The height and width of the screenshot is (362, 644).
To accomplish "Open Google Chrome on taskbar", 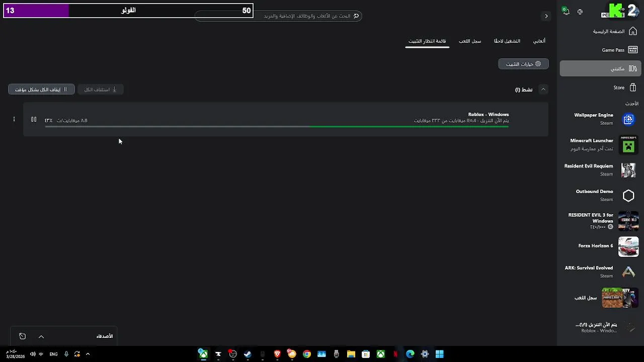I will [x=307, y=354].
